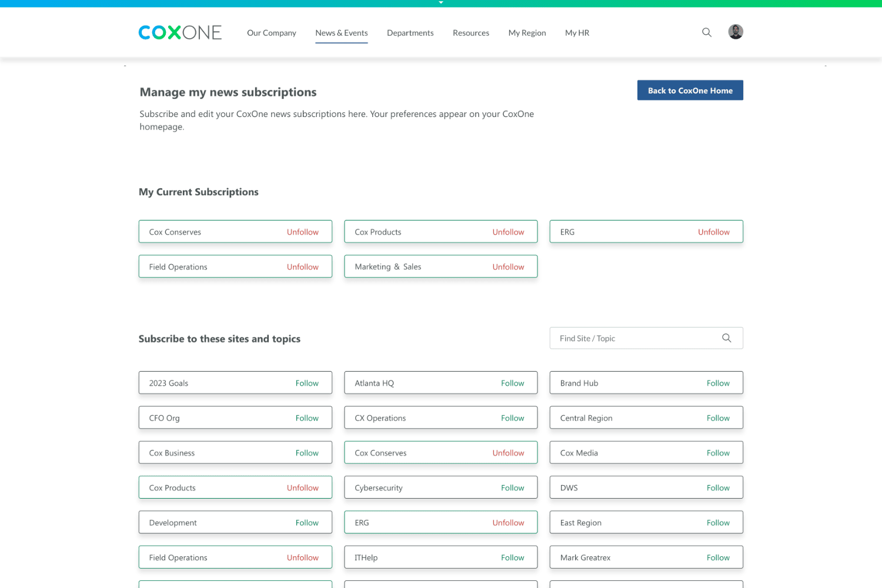
Task: Expand the small arrow at top of page
Action: tap(441, 3)
